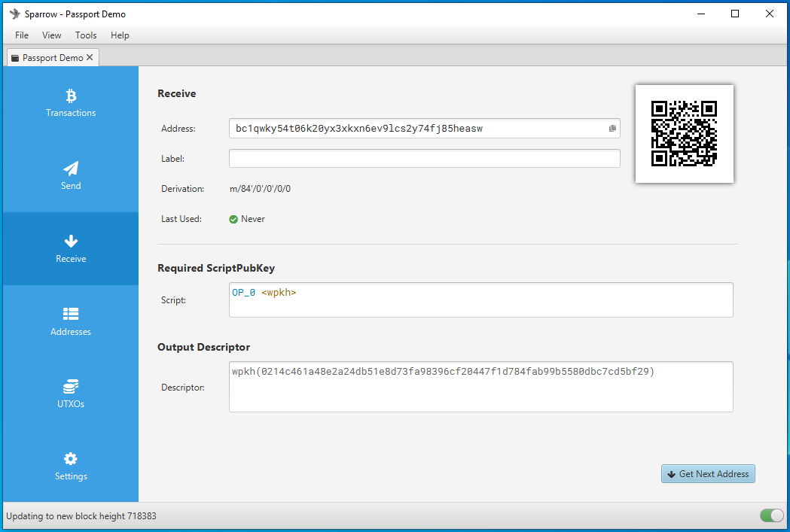Open the Tools menu
This screenshot has height=532, width=790.
tap(86, 35)
